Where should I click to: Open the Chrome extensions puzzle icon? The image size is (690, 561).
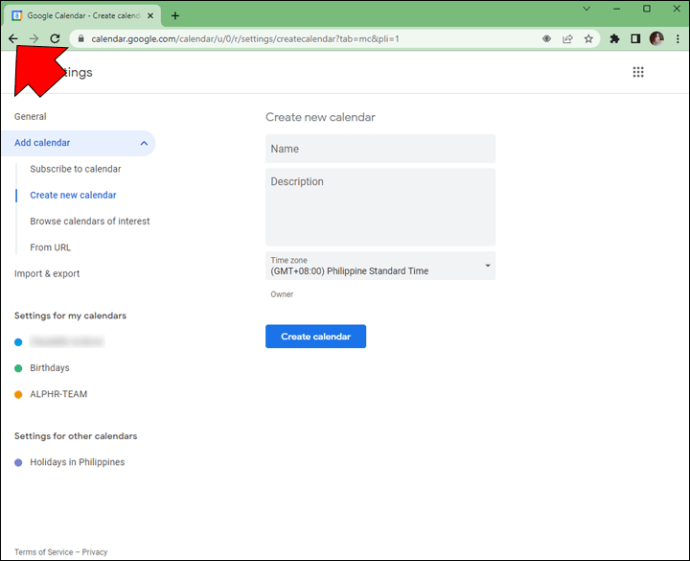click(x=615, y=39)
